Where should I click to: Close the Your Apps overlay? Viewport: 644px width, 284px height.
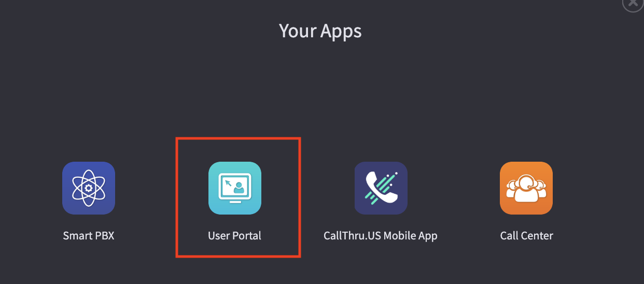(x=633, y=3)
